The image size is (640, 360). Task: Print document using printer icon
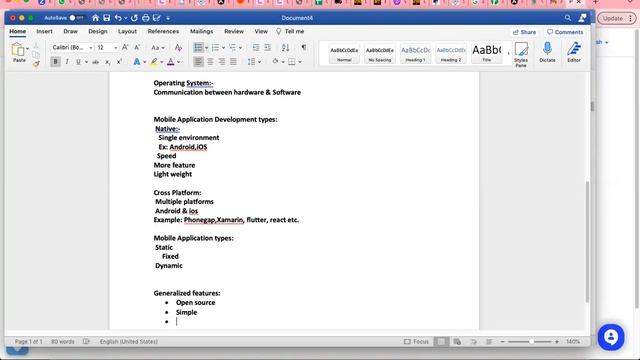pos(146,18)
